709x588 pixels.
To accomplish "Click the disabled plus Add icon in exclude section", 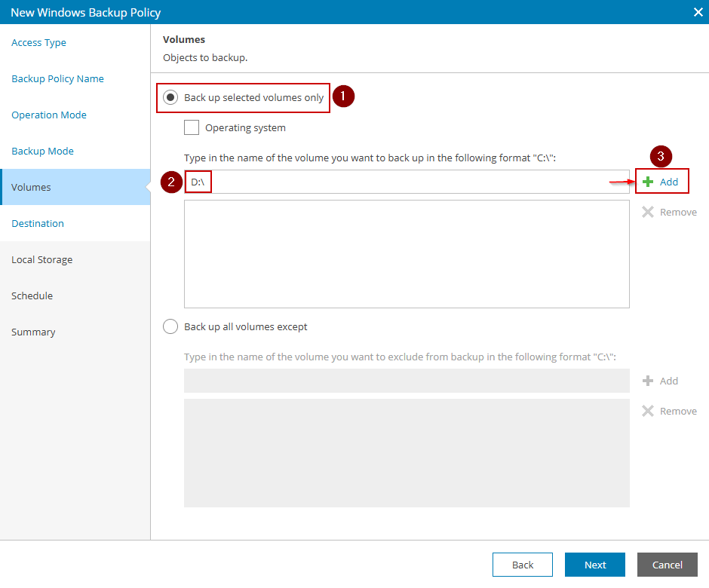I will coord(648,381).
